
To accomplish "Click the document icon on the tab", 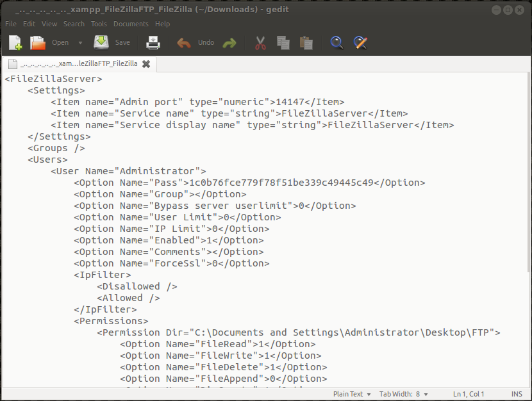I will [13, 63].
